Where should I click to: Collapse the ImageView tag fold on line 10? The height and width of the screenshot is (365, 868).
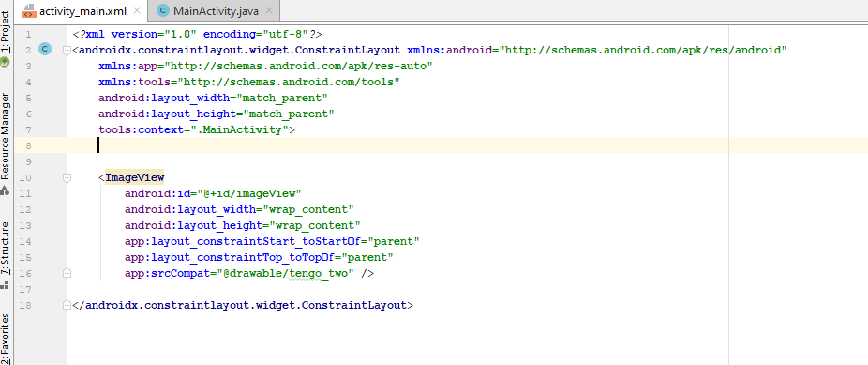tap(67, 177)
